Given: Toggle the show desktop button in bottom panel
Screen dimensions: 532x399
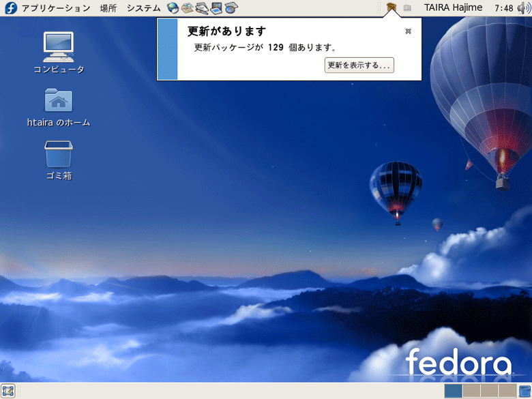Looking at the screenshot, I should [8, 391].
